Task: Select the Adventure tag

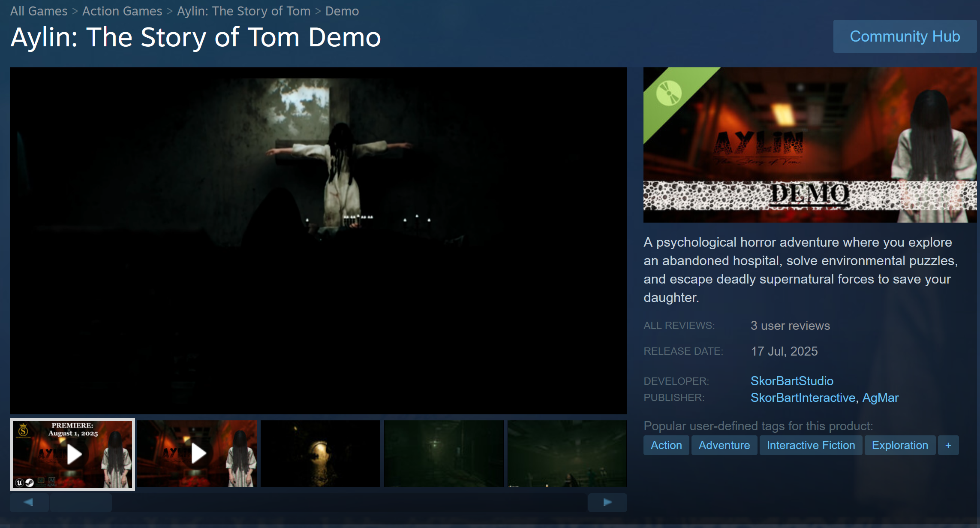Action: [x=724, y=445]
